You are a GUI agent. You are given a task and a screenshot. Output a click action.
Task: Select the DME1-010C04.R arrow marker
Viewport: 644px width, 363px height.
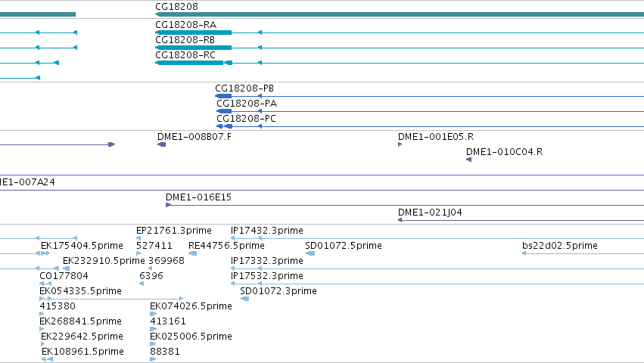(468, 160)
